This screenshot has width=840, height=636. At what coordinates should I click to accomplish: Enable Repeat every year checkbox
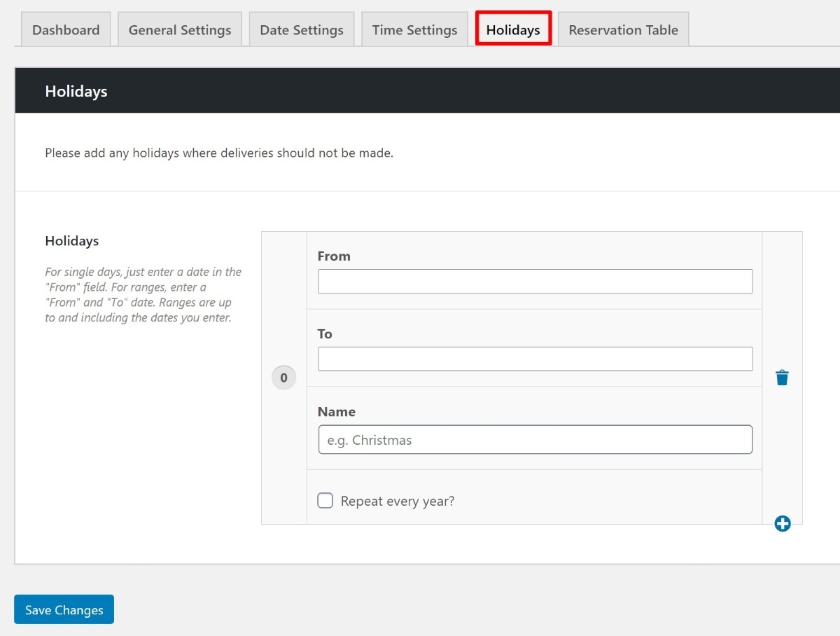(325, 500)
